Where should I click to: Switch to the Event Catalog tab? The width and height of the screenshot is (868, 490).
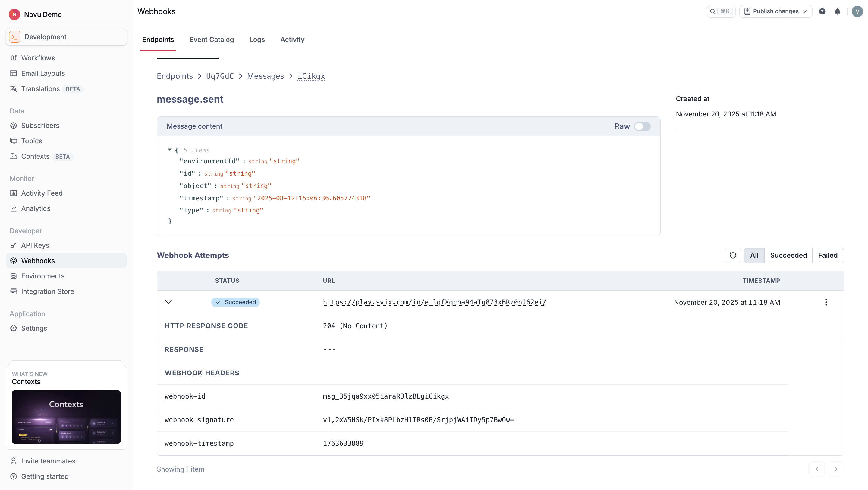(x=211, y=40)
